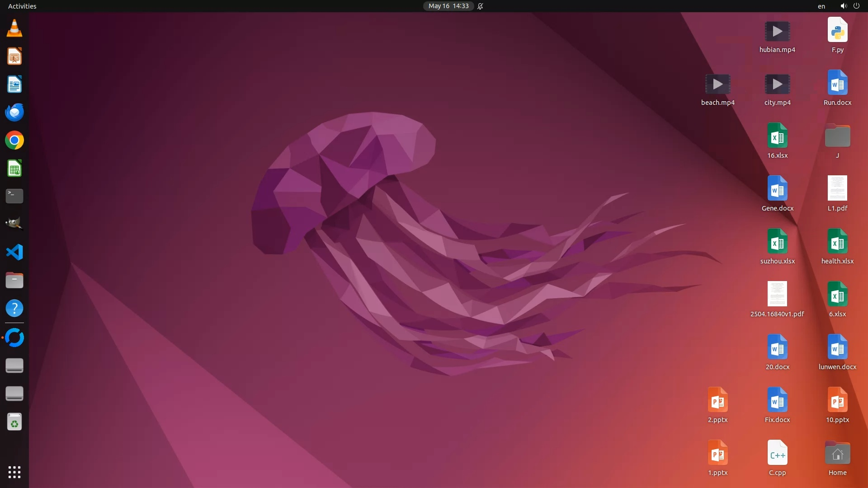Open the clock and calendar menu
868x488 pixels.
click(448, 6)
